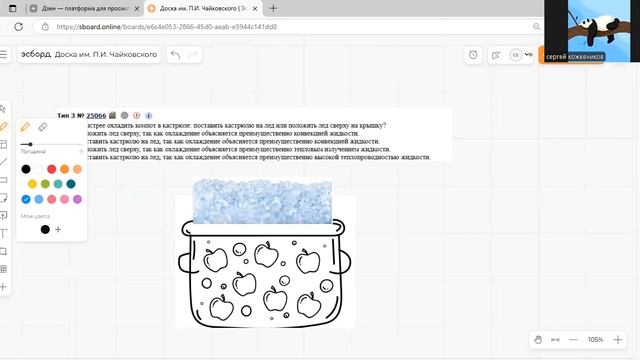Switch to the Доска им. П.И. Чайковского tab
This screenshot has height=360, width=640.
(x=203, y=8)
